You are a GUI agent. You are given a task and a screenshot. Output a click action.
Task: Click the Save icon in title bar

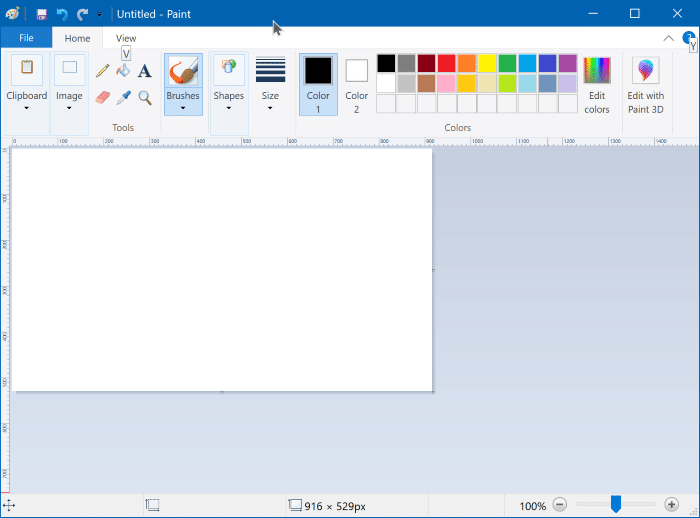42,14
